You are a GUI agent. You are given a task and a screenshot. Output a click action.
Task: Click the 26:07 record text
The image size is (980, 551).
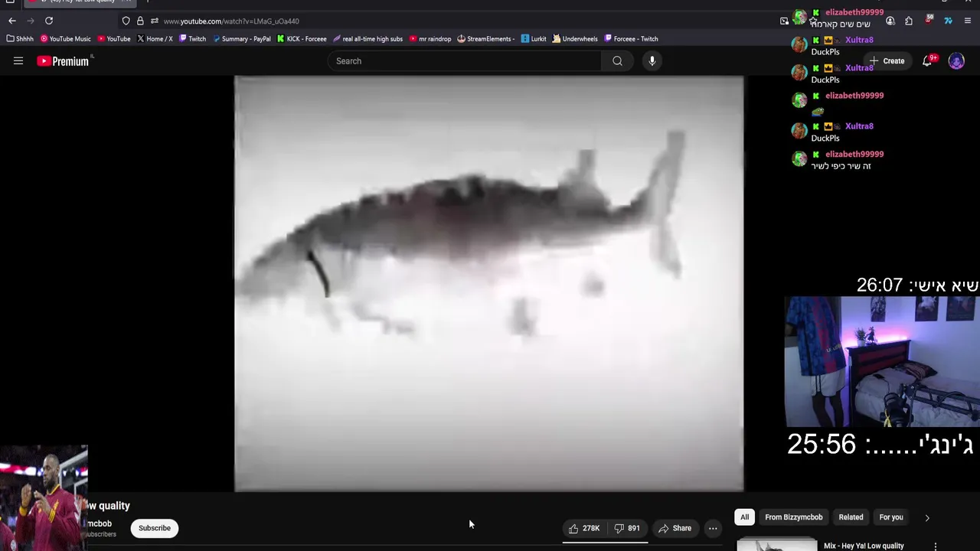(x=879, y=285)
